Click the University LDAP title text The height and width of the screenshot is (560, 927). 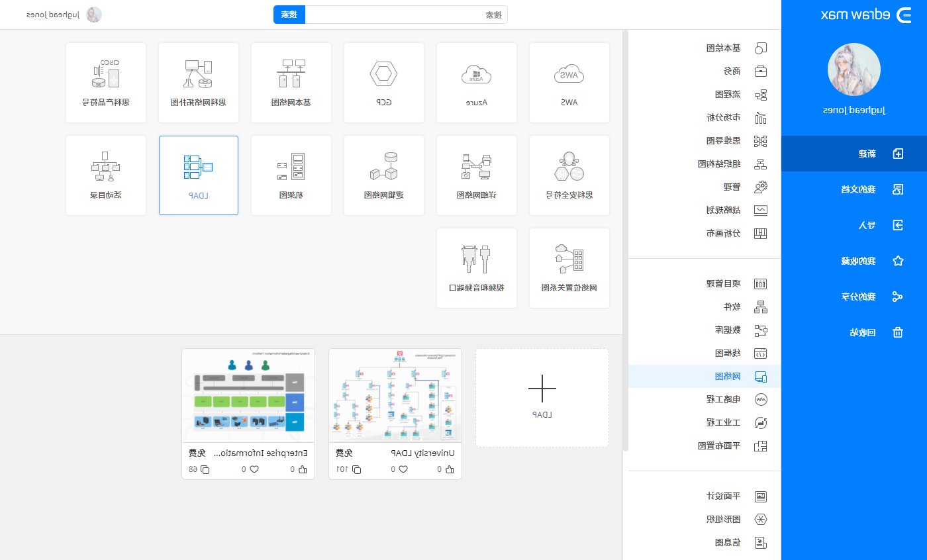[422, 453]
